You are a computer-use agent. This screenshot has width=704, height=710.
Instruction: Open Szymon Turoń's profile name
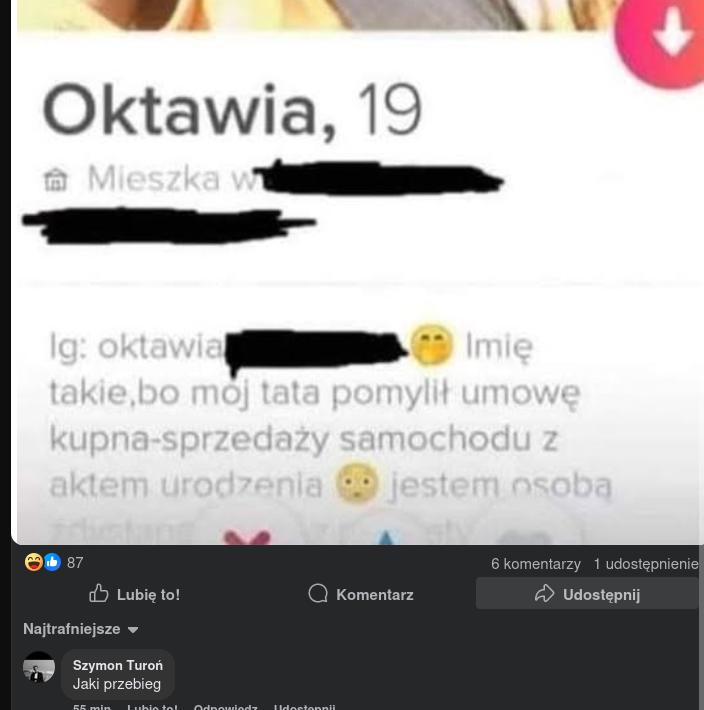click(118, 665)
